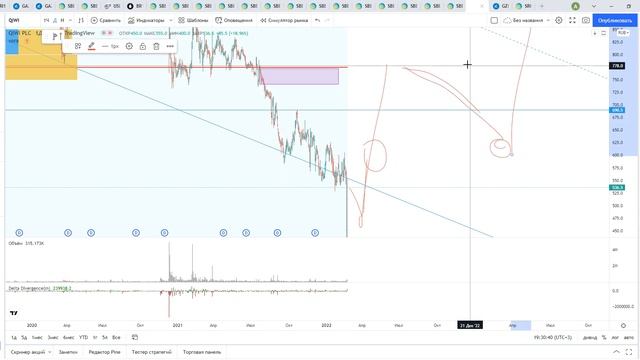Image resolution: width=640 pixels, height=360 pixels.
Task: Open chart settings gear in top bar
Action: [x=558, y=20]
